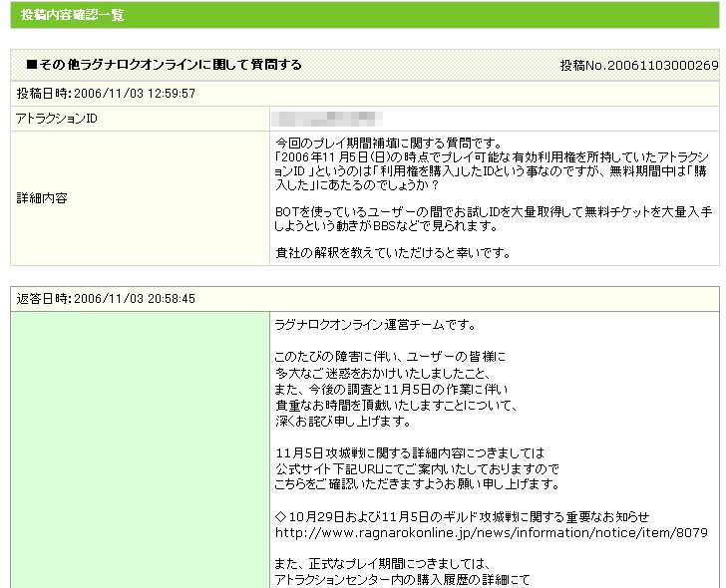Click the 詳細内容 label cell
This screenshot has width=726, height=588.
point(140,198)
